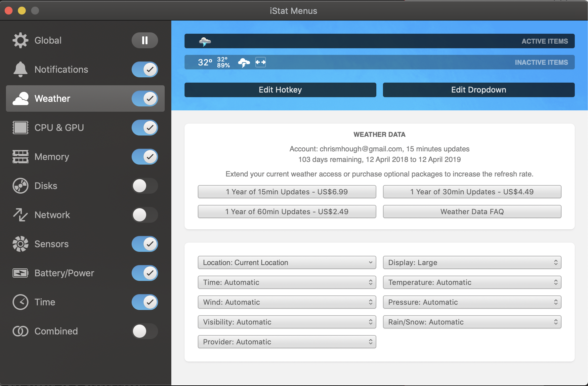The image size is (588, 386).
Task: Open the Time: Automatic dropdown
Action: (x=287, y=282)
